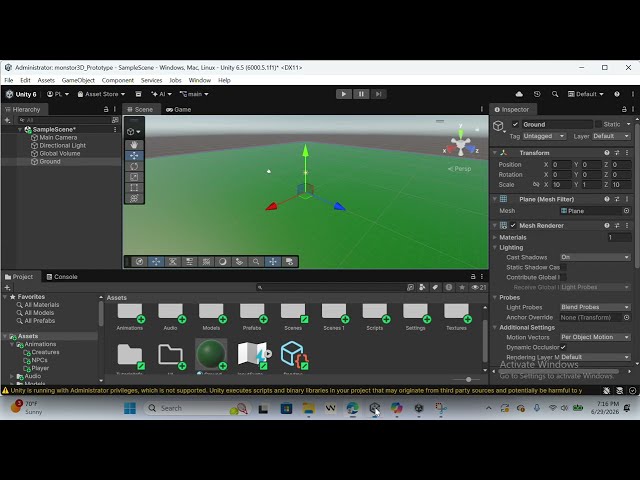Click search by label tag icon

tap(436, 287)
